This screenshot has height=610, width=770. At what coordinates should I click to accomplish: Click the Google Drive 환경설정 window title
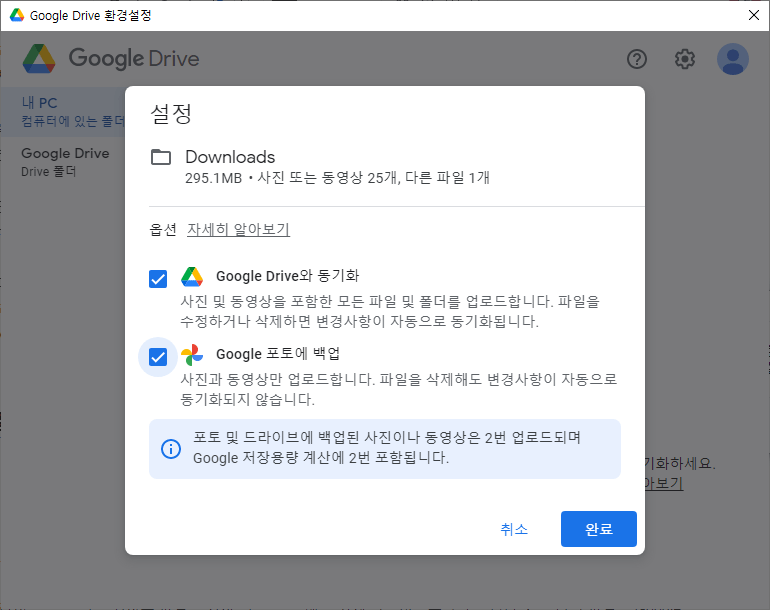pos(90,15)
